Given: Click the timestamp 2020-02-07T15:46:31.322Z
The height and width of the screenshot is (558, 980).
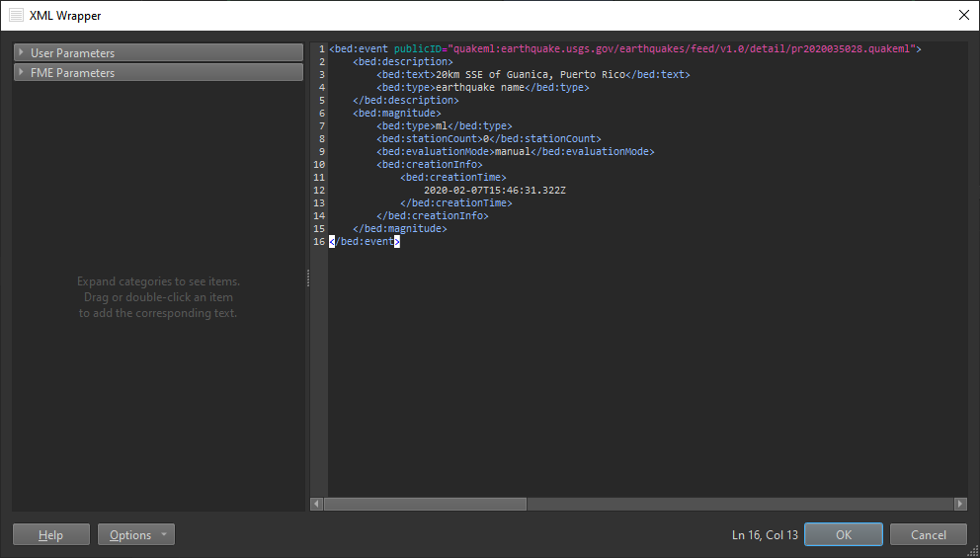Looking at the screenshot, I should coord(495,190).
